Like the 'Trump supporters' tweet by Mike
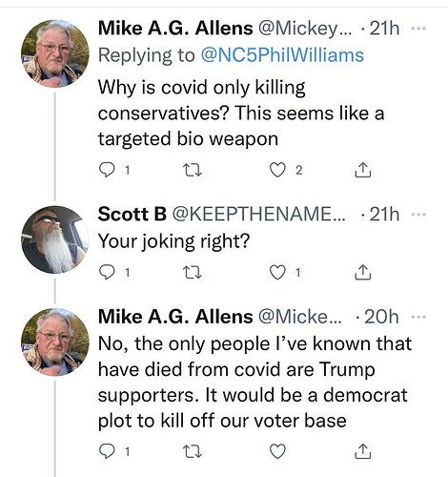 (277, 451)
